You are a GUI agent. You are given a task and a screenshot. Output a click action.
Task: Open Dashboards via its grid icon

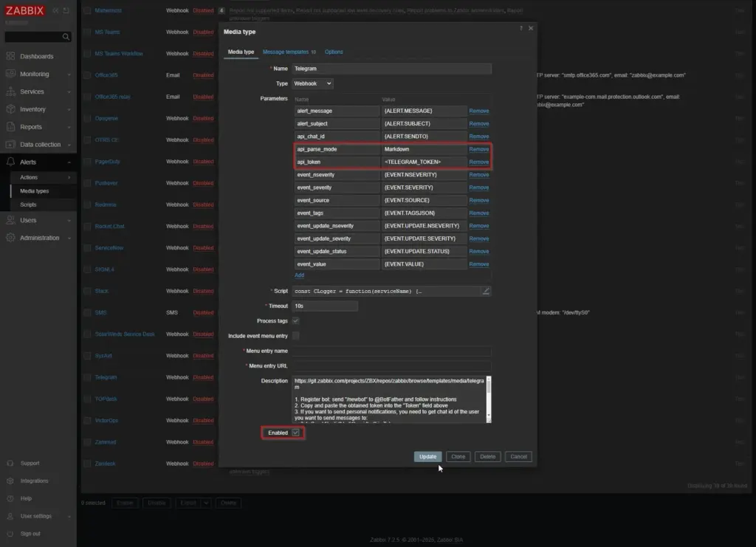(10, 56)
